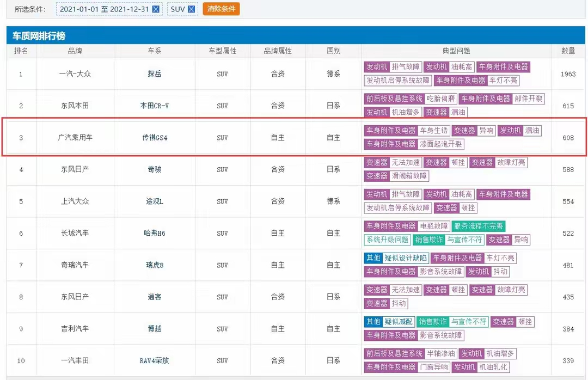Click complaint count 554

(x=568, y=201)
